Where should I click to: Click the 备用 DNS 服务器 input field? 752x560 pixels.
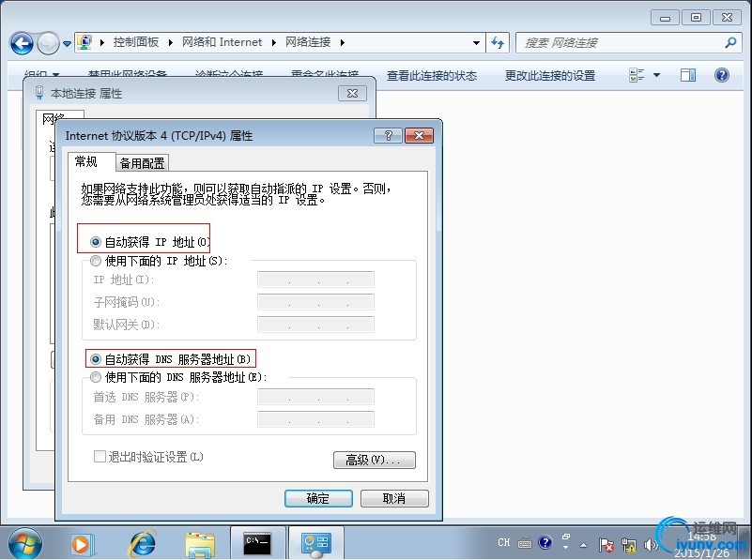(315, 419)
